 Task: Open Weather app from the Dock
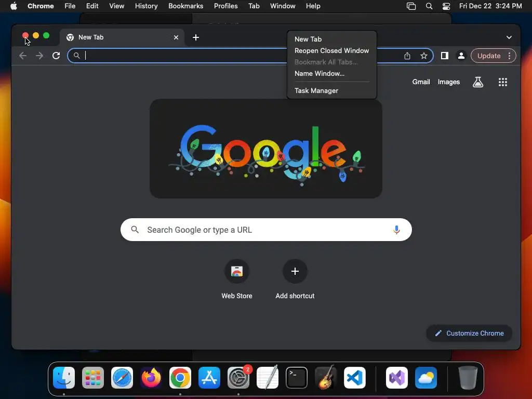[426, 378]
